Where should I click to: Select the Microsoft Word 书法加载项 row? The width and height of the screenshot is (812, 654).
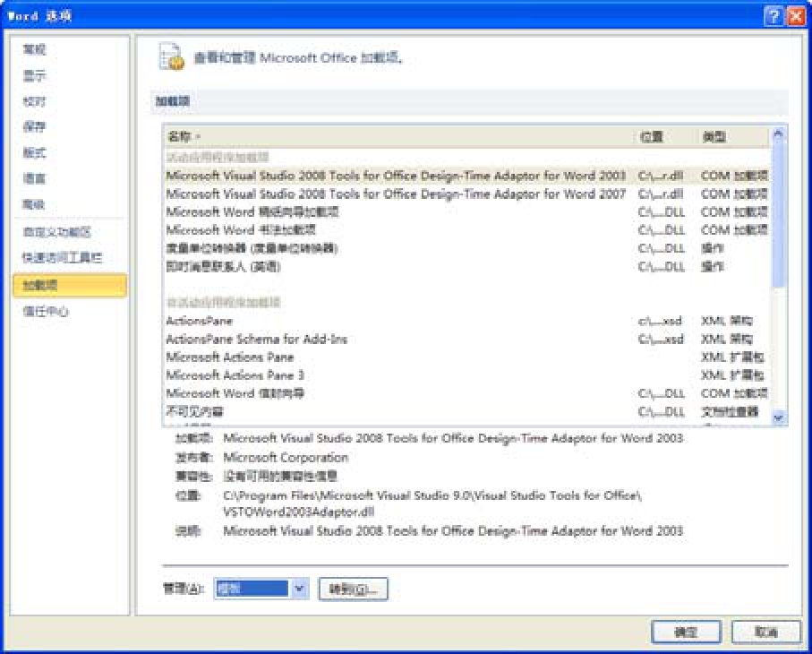click(466, 230)
